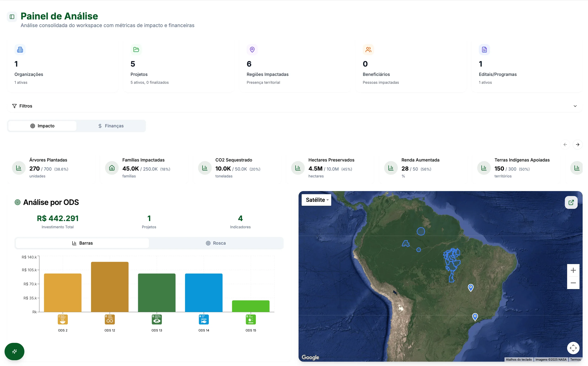
Task: Click the Regiões Impactadas pin icon
Action: click(x=252, y=50)
